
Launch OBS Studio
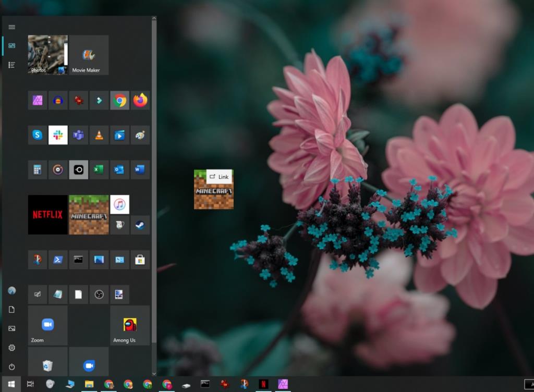(99, 294)
